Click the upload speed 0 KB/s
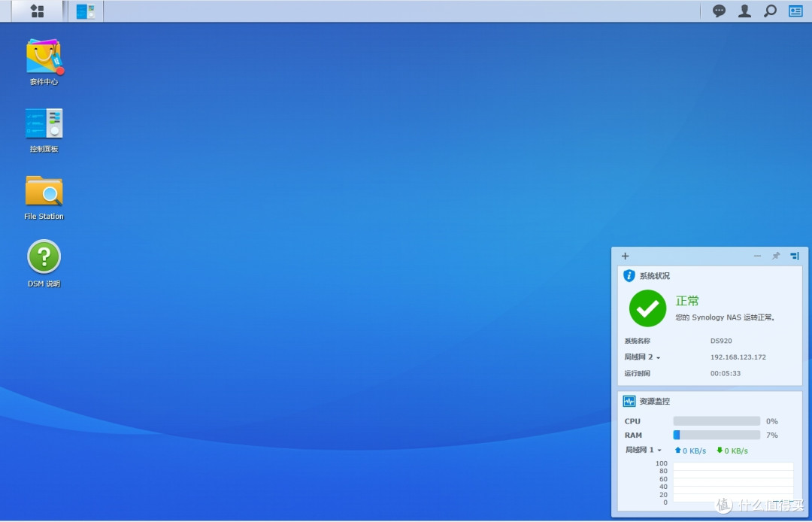The width and height of the screenshot is (812, 522). coord(690,451)
